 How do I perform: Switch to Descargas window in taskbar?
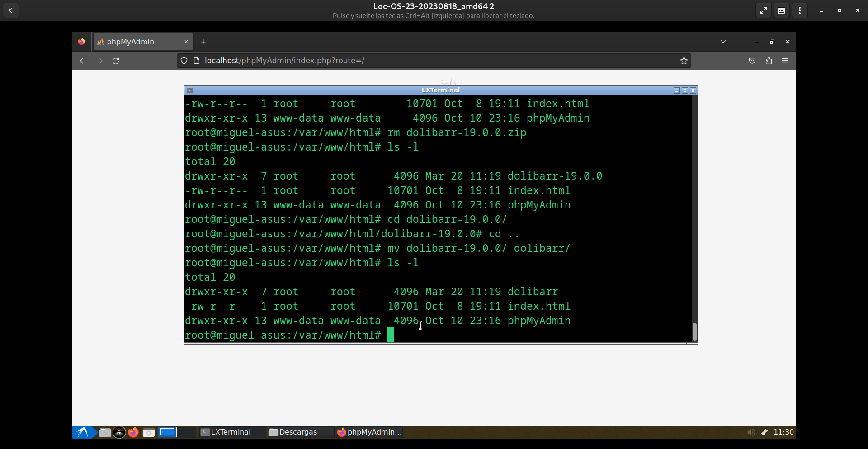[294, 432]
